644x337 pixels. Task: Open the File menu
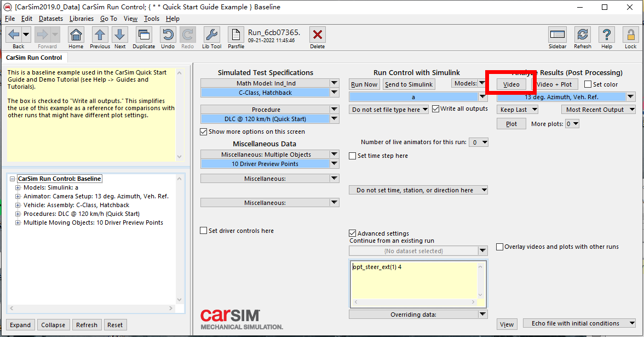[10, 19]
